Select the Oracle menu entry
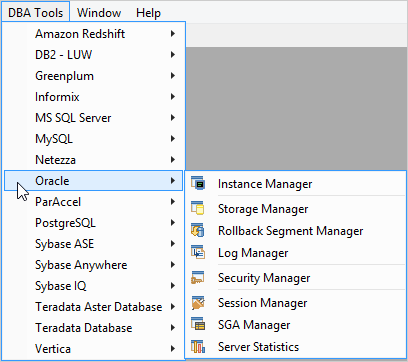408x362 pixels. [93, 181]
